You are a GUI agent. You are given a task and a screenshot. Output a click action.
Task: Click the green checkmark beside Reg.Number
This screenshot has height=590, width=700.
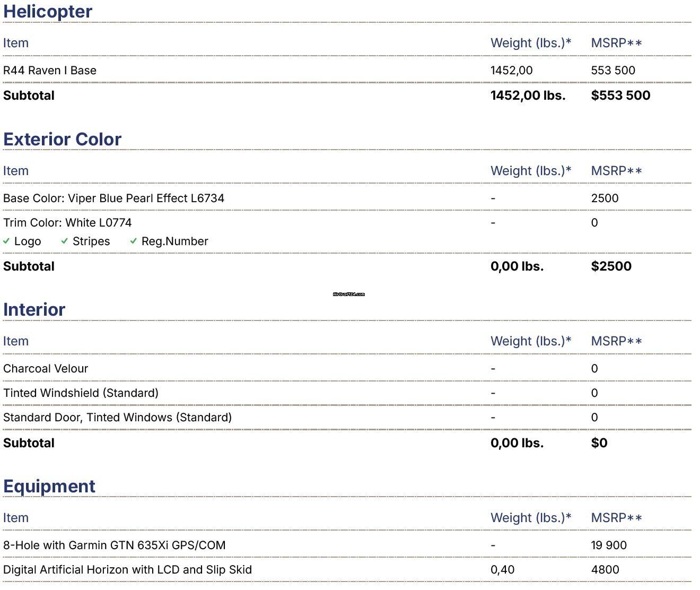pos(134,241)
